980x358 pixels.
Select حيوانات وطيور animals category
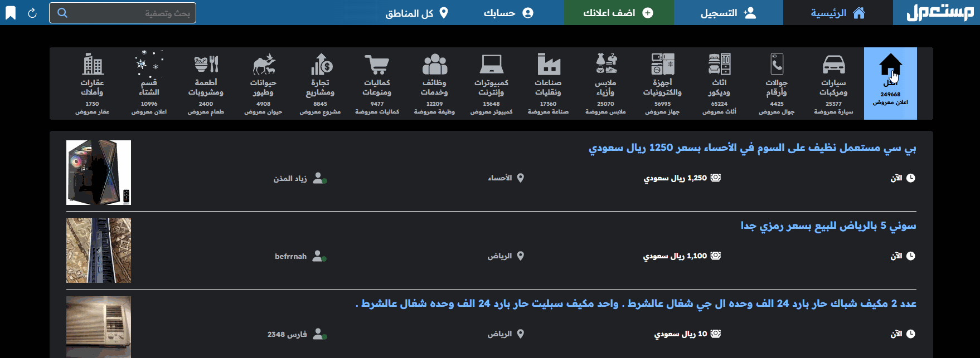[x=263, y=84]
